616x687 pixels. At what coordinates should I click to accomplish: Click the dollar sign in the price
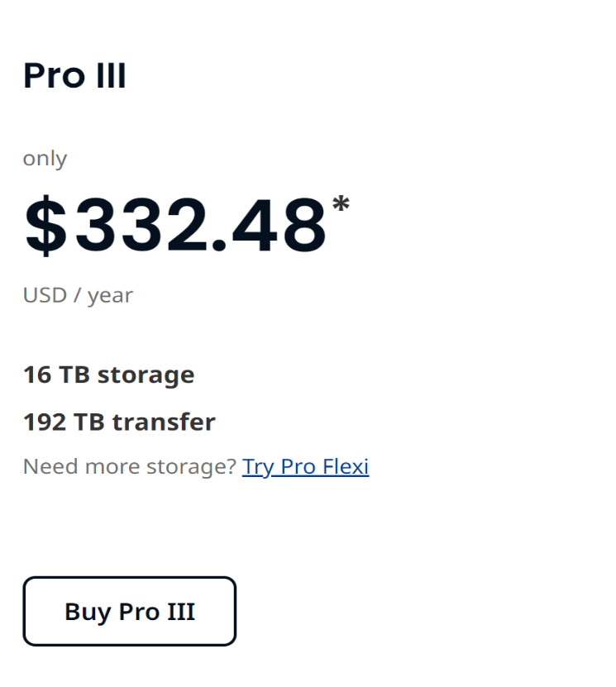pyautogui.click(x=45, y=225)
